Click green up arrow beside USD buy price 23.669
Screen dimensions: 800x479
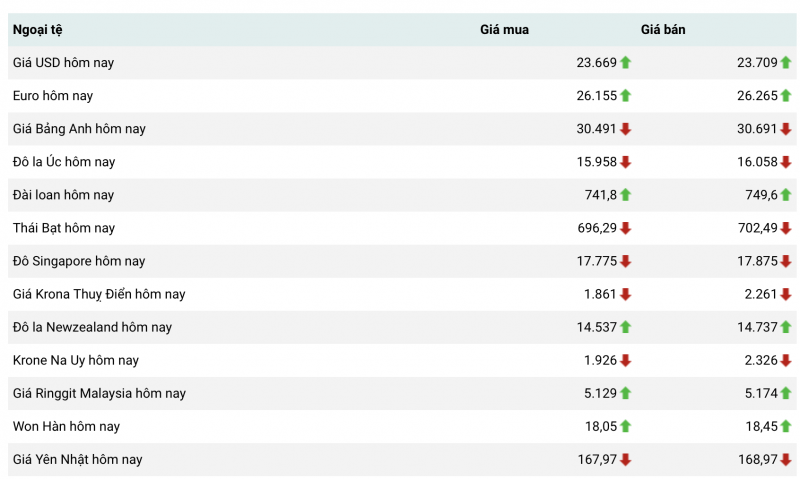point(625,63)
